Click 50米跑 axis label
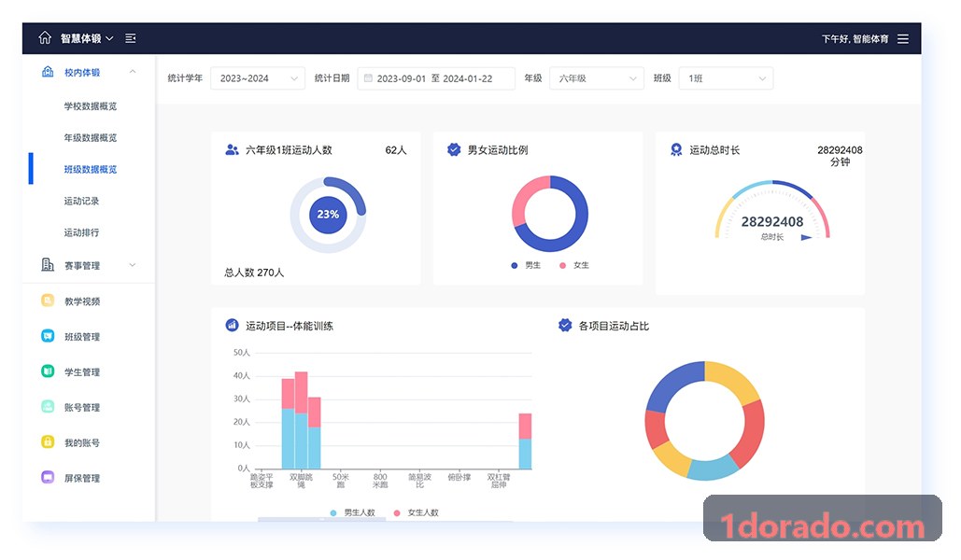Screen dimensions: 961x560 click(x=341, y=481)
